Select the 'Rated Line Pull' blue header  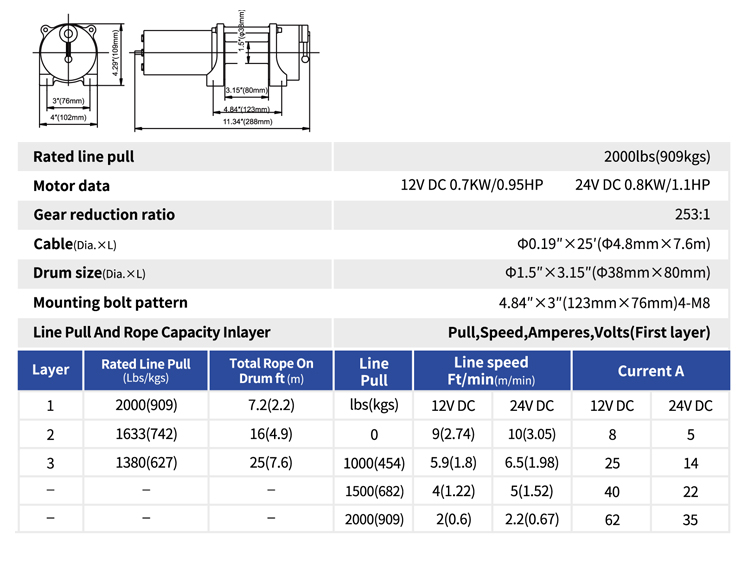point(145,370)
